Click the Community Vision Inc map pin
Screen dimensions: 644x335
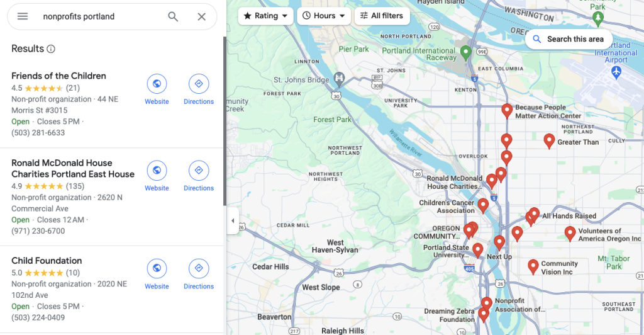click(533, 266)
